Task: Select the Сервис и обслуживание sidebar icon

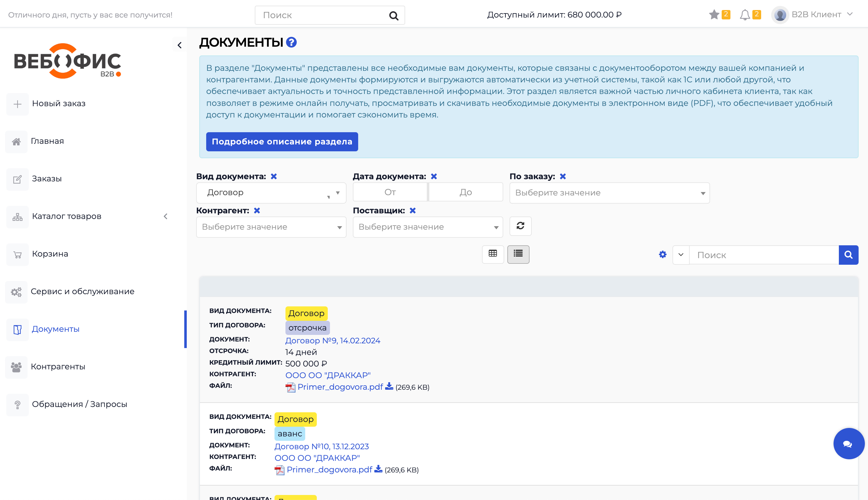Action: (16, 292)
